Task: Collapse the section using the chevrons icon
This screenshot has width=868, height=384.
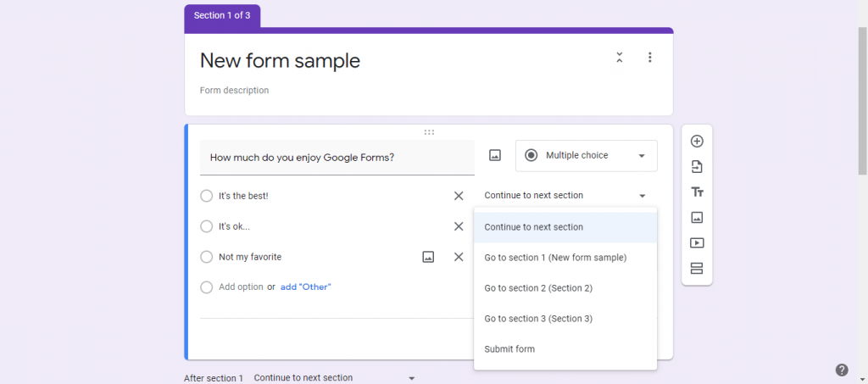Action: pos(620,58)
